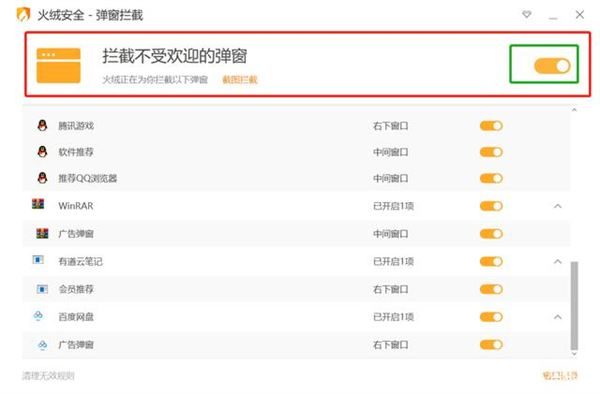Close the 弹窗拦截 window

coord(580,15)
